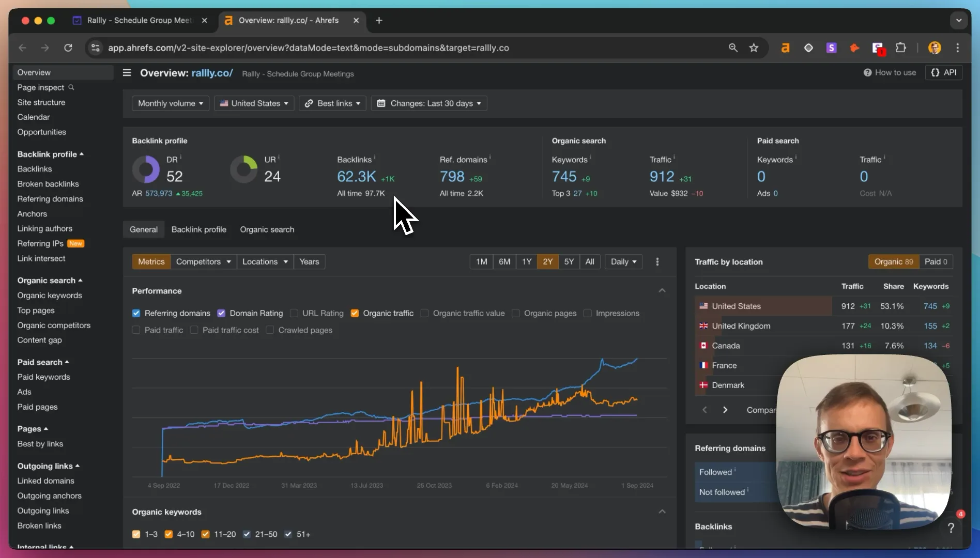
Task: Switch to Rallly Schedule Group Meetings tab
Action: 140,20
